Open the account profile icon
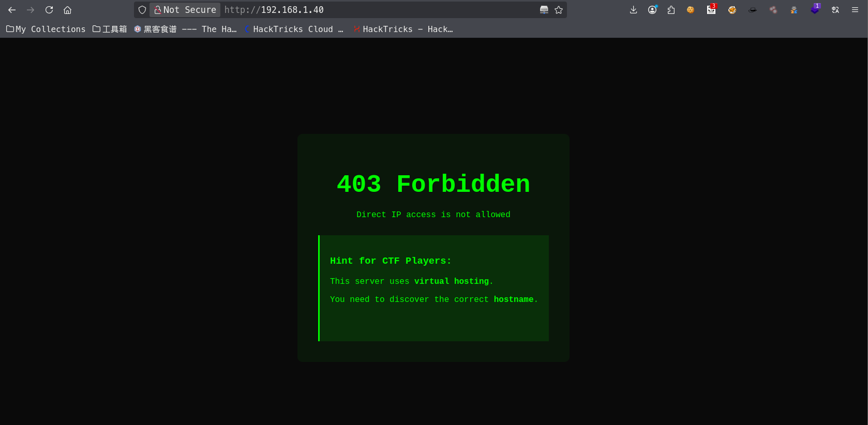This screenshot has width=868, height=425. tap(652, 10)
